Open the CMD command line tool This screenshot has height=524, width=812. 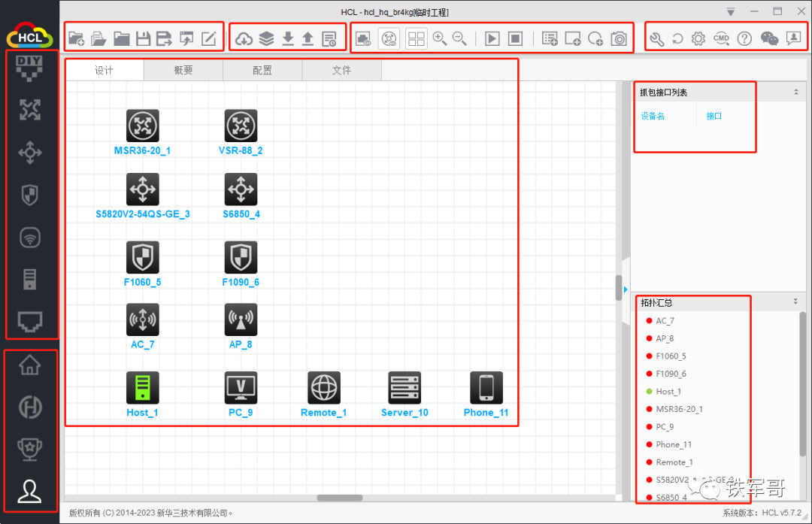pos(721,39)
